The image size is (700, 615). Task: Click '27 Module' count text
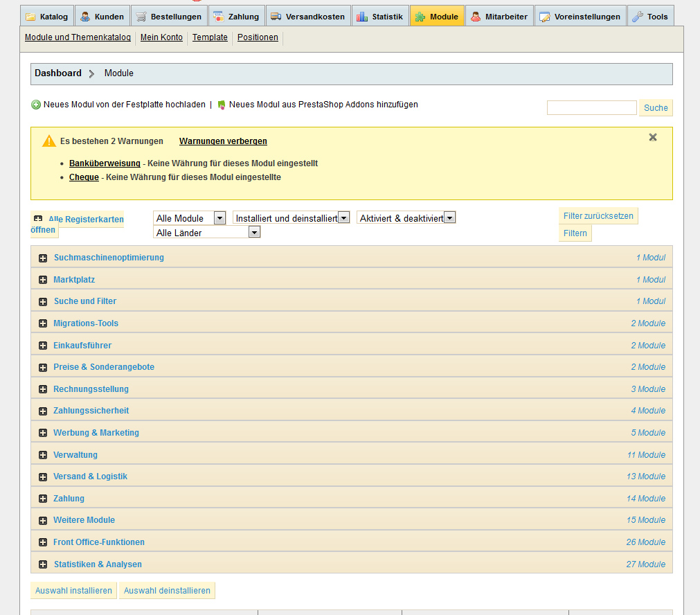click(x=645, y=564)
